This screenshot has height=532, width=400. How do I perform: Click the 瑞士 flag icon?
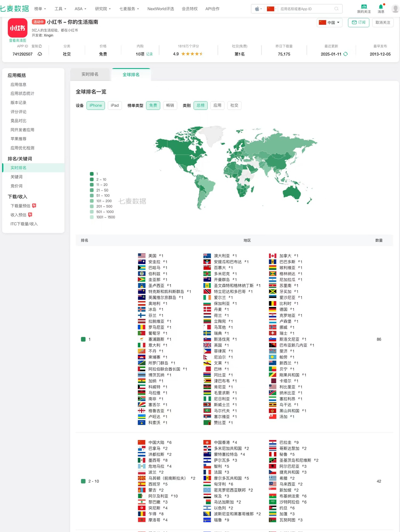coord(273,333)
